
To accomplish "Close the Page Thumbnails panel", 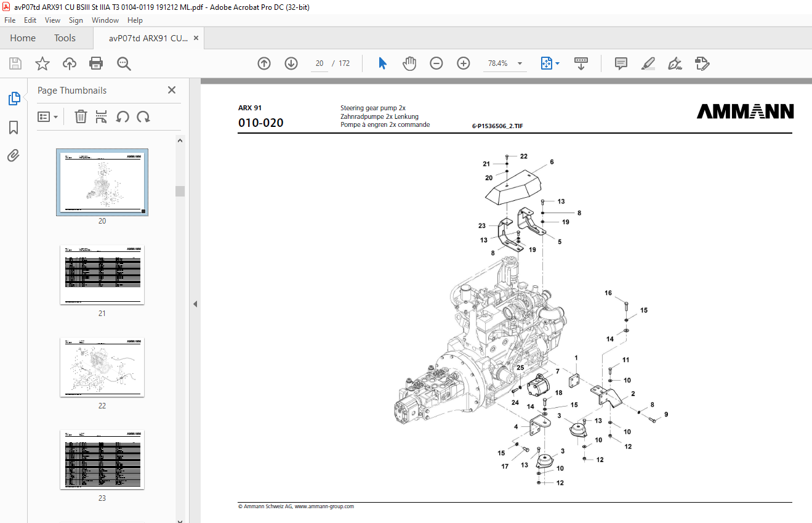I will pyautogui.click(x=172, y=90).
